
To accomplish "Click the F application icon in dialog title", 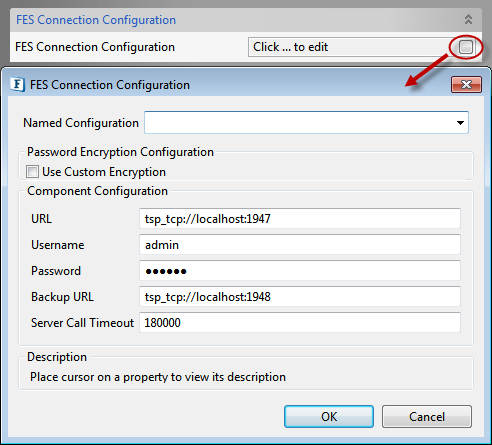I will point(18,84).
